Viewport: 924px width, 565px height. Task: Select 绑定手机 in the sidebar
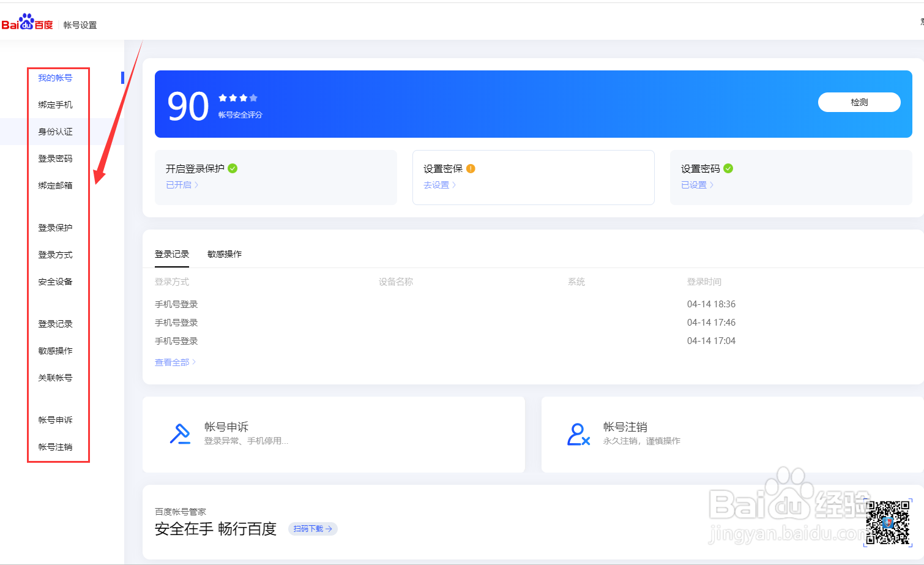coord(56,105)
